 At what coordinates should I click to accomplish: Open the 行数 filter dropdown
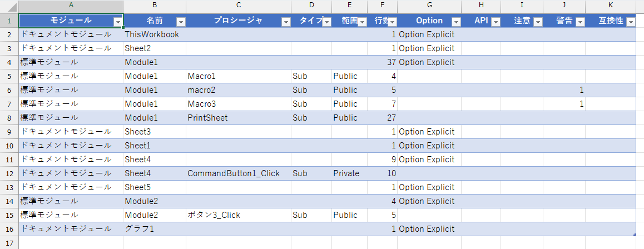pyautogui.click(x=392, y=22)
